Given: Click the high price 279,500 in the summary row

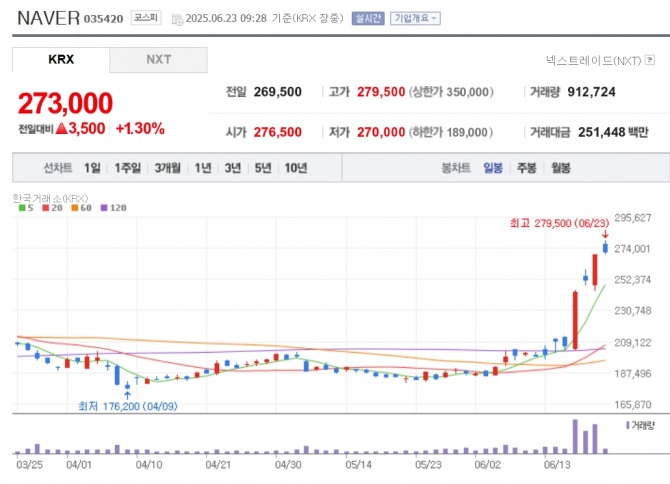Looking at the screenshot, I should click(381, 92).
